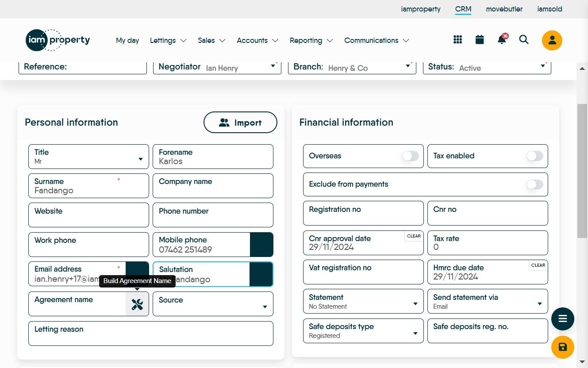This screenshot has height=368, width=588.
Task: Open the user profile avatar
Action: (x=552, y=40)
